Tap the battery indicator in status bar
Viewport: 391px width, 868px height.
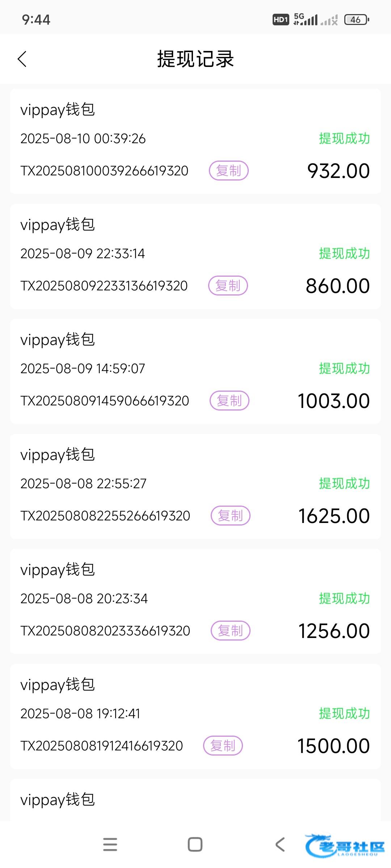tap(356, 20)
